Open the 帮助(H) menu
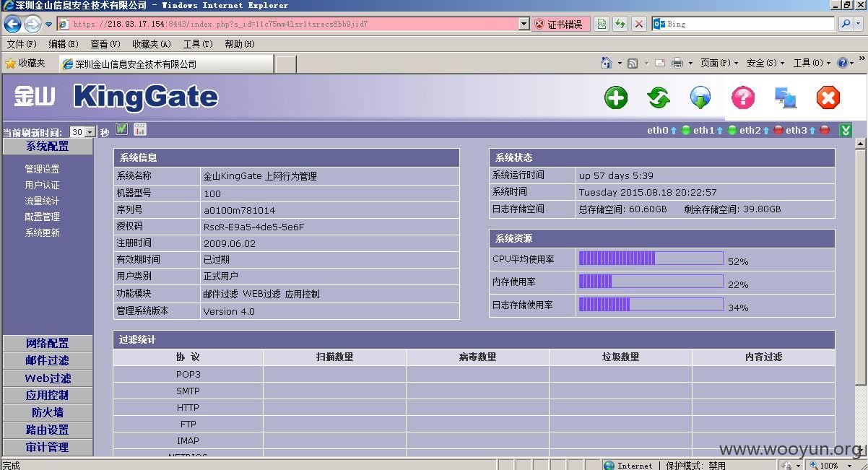 [240, 44]
